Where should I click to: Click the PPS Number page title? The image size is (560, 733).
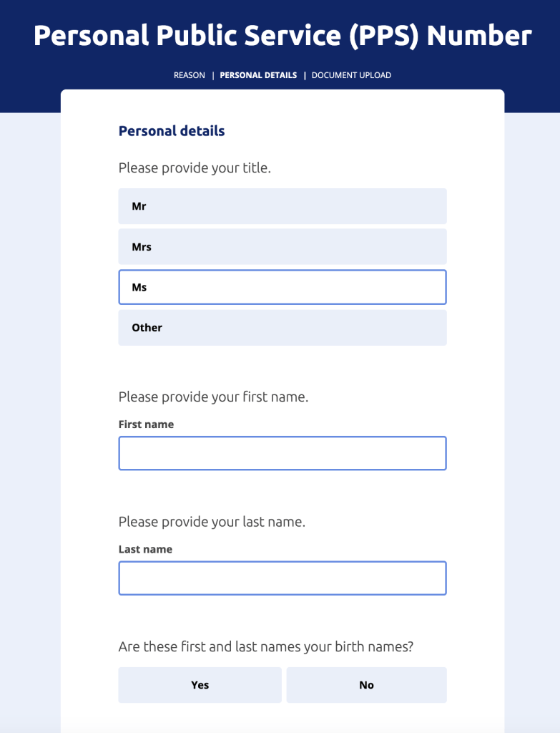pyautogui.click(x=280, y=34)
